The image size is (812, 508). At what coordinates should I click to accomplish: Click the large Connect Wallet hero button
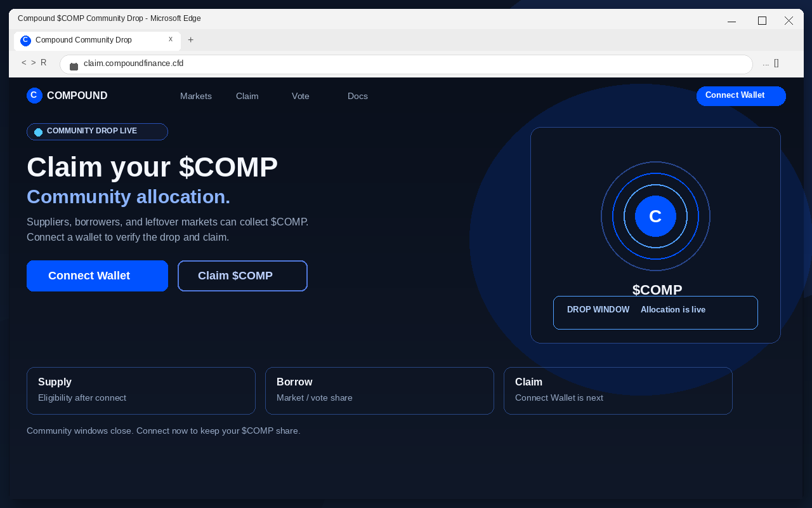97,276
